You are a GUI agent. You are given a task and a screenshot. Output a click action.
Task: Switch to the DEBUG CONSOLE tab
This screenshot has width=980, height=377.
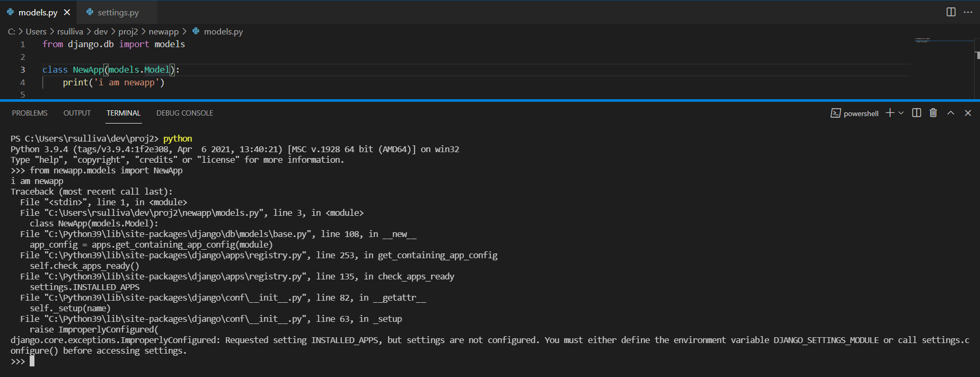pyautogui.click(x=184, y=113)
